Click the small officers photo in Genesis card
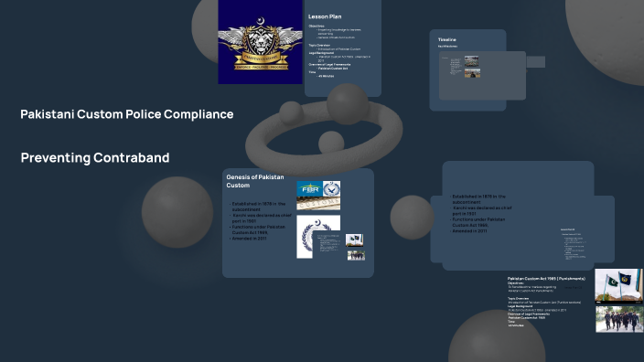Image resolution: width=644 pixels, height=362 pixels. tap(356, 256)
